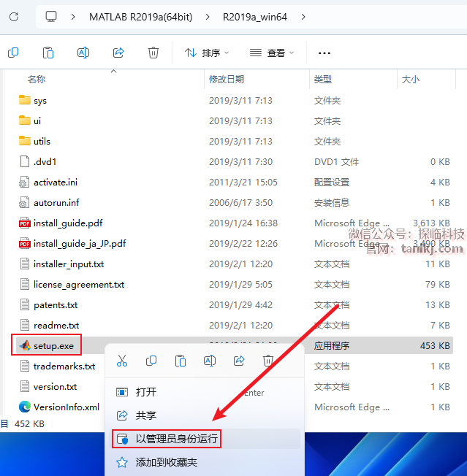Expand chevron after MATLAB R2019a(64bit) breadcrumb
The image size is (467, 476).
point(208,17)
